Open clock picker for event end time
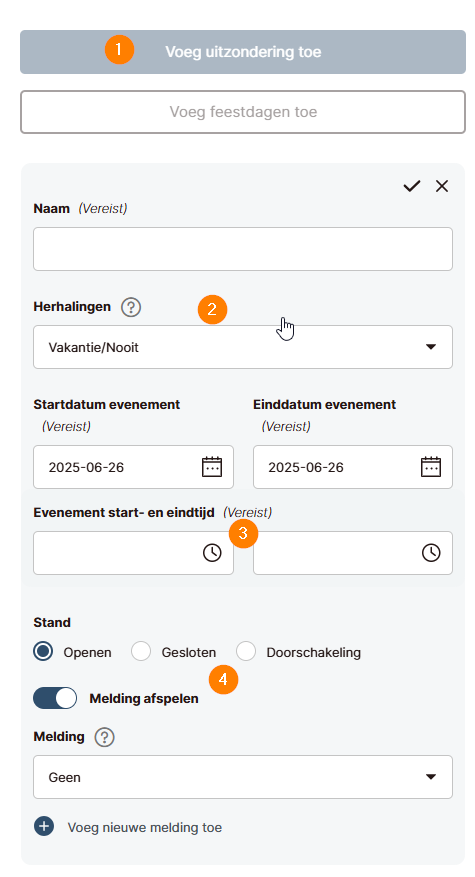This screenshot has width=475, height=877. pos(431,553)
